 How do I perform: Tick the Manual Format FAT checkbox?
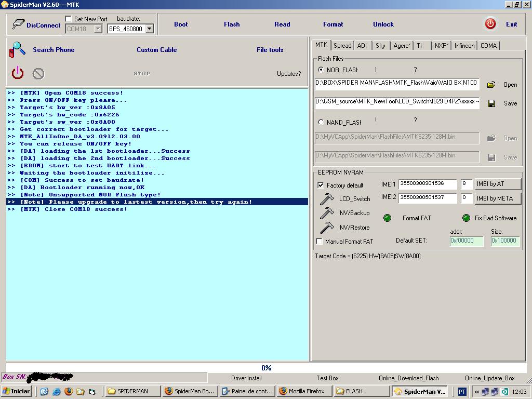tap(320, 242)
